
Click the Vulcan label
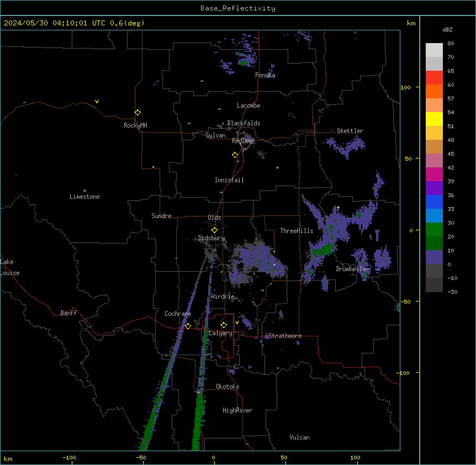[299, 437]
